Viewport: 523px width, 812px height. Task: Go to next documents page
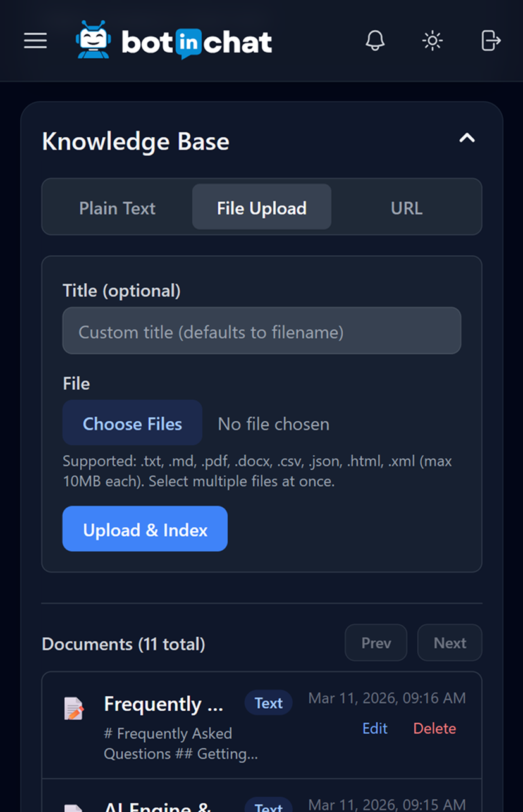450,643
